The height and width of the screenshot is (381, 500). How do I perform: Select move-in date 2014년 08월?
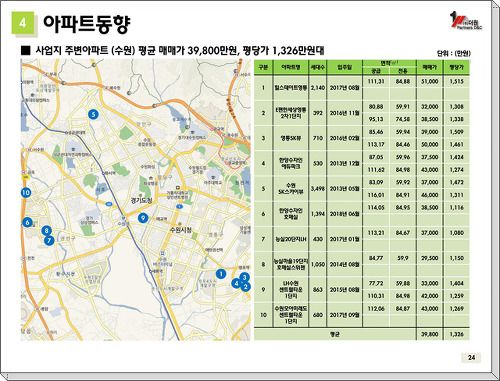(x=345, y=264)
